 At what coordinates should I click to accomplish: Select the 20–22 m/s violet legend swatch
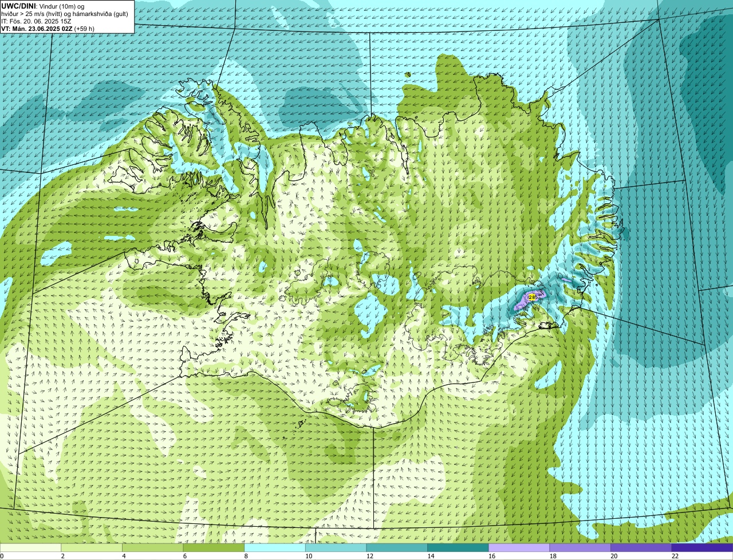click(641, 547)
